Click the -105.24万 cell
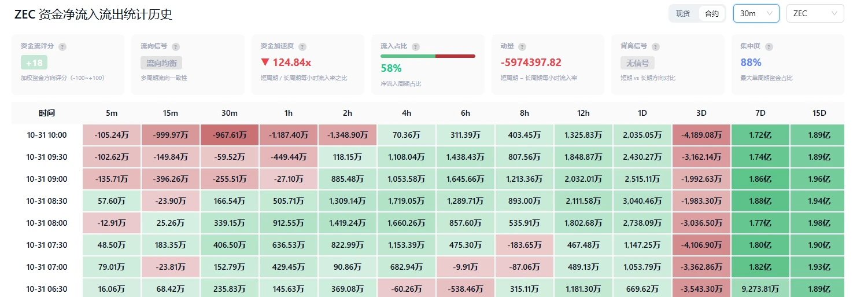Image resolution: width=868 pixels, height=297 pixels. [112, 135]
